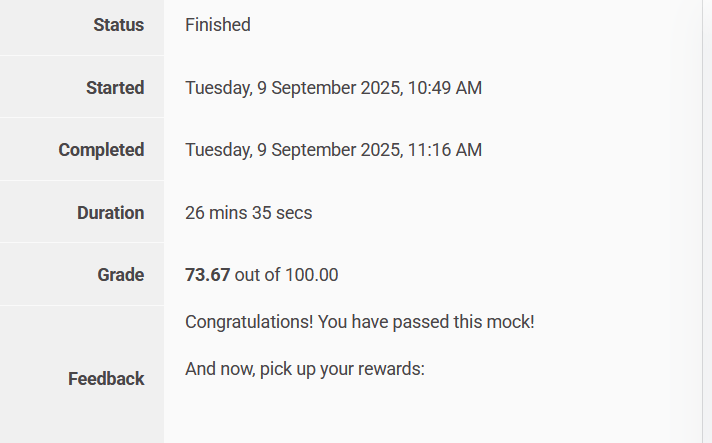Screen dimensions: 712x443
Task: Click the Completed row label
Action: coord(101,150)
